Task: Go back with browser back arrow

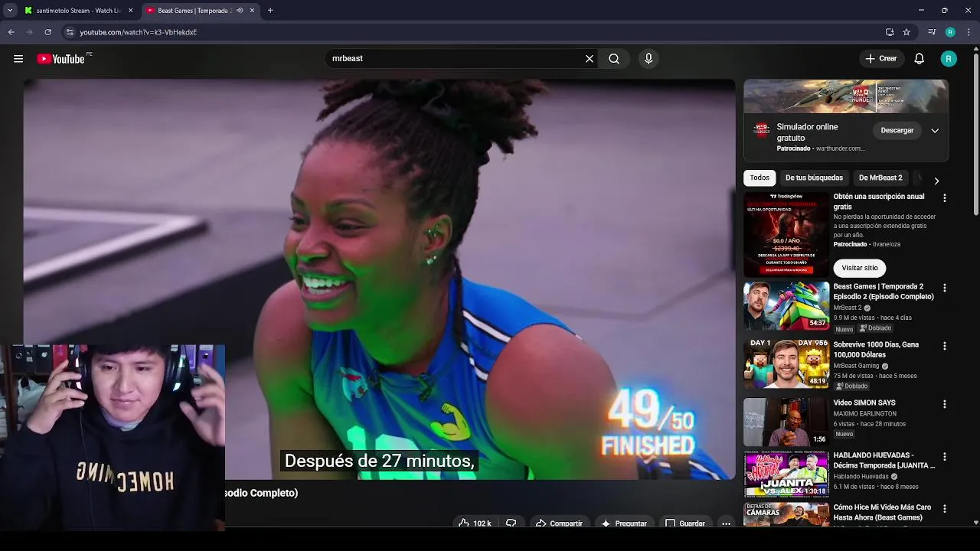Action: pos(11,32)
